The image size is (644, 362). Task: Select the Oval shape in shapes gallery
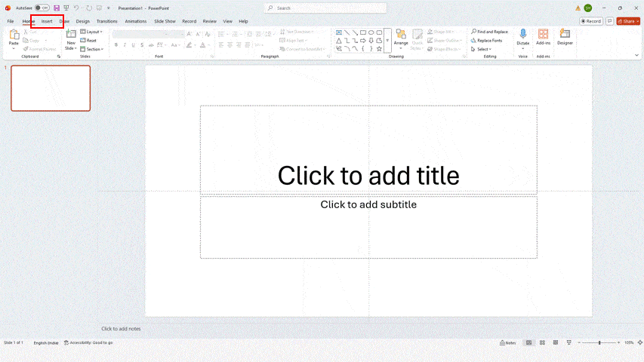point(371,32)
